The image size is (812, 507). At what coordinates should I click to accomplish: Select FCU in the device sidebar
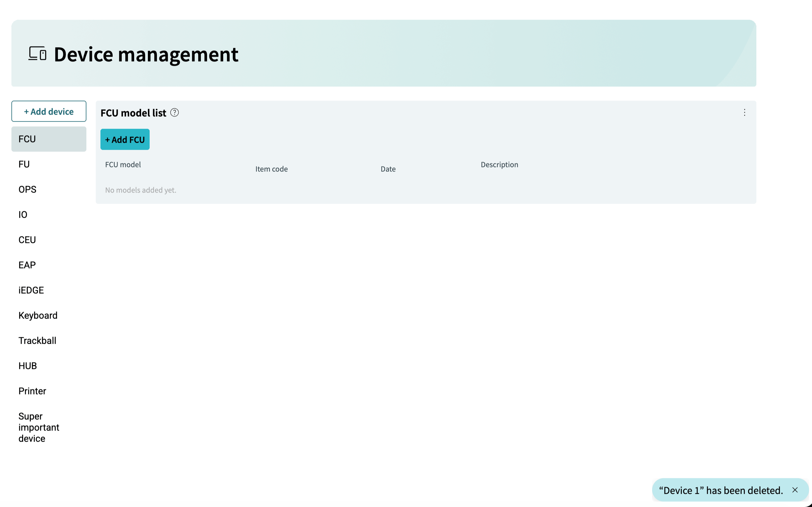pos(49,139)
